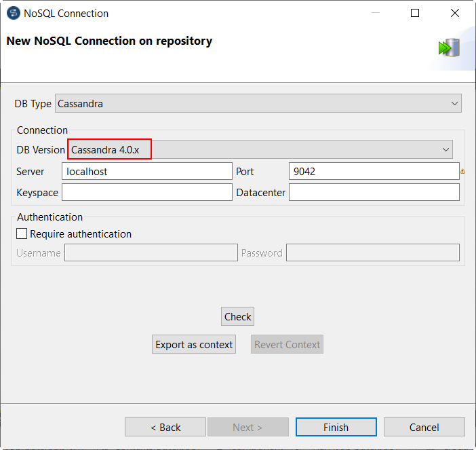The width and height of the screenshot is (476, 450).
Task: Click the Finish button
Action: tap(336, 427)
